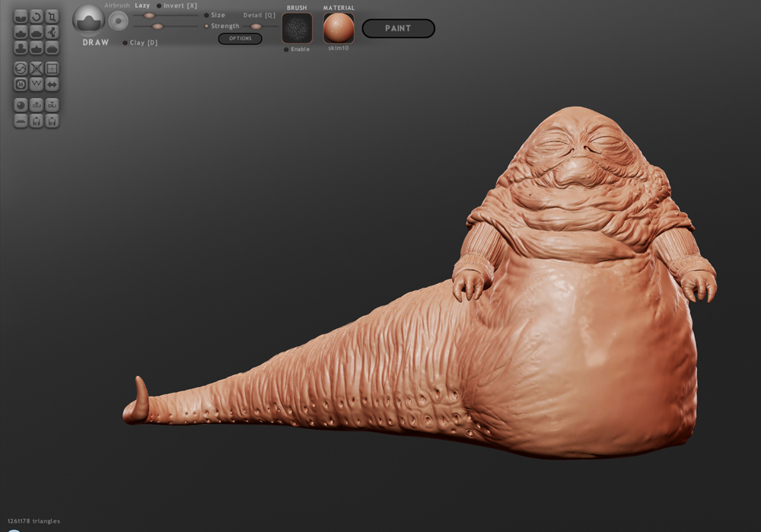Adjust the brush Size slider handle
Image resolution: width=761 pixels, height=532 pixels.
(x=149, y=15)
